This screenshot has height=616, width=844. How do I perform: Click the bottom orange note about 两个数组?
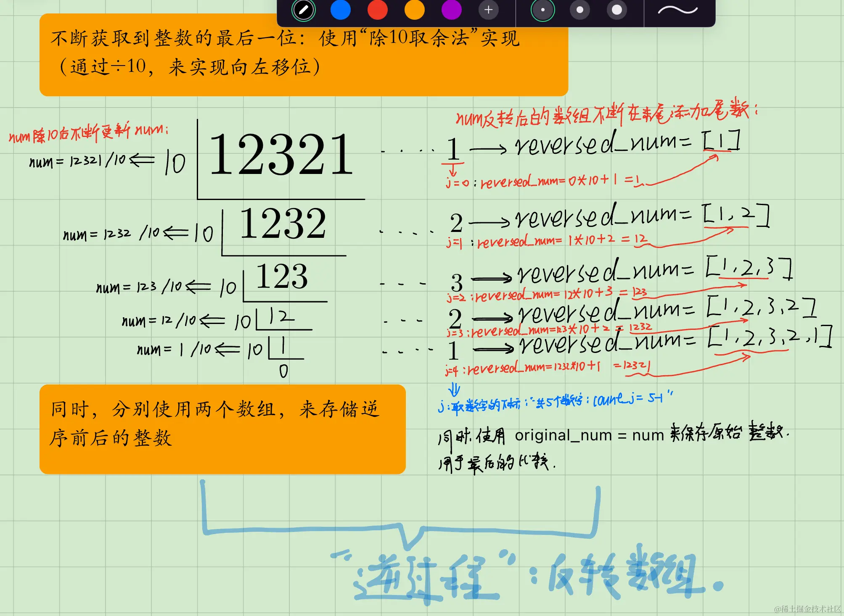(222, 429)
